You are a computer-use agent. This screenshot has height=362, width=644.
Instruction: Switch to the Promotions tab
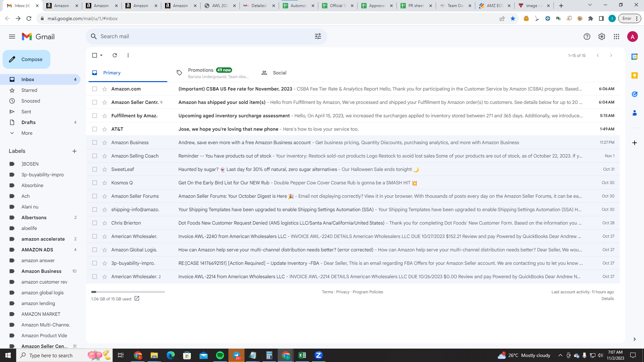(213, 73)
